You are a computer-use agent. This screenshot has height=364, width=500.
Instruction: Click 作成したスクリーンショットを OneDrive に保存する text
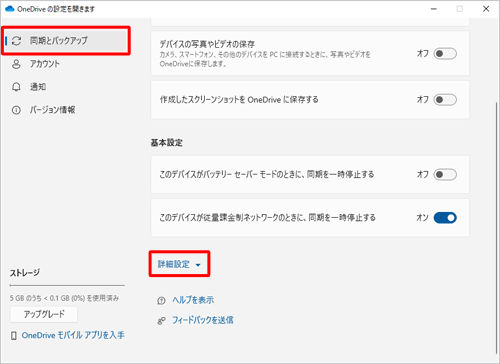[239, 100]
